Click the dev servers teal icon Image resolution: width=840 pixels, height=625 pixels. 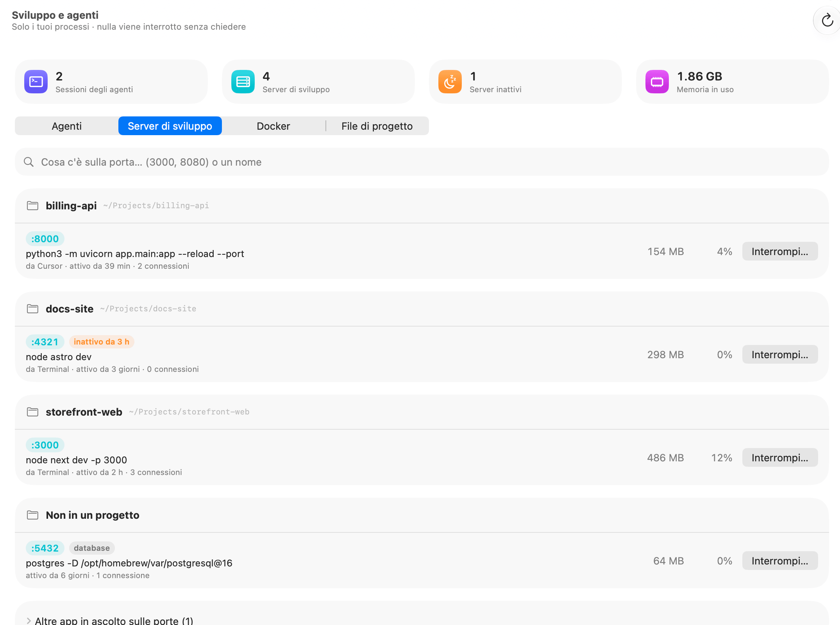pos(243,82)
